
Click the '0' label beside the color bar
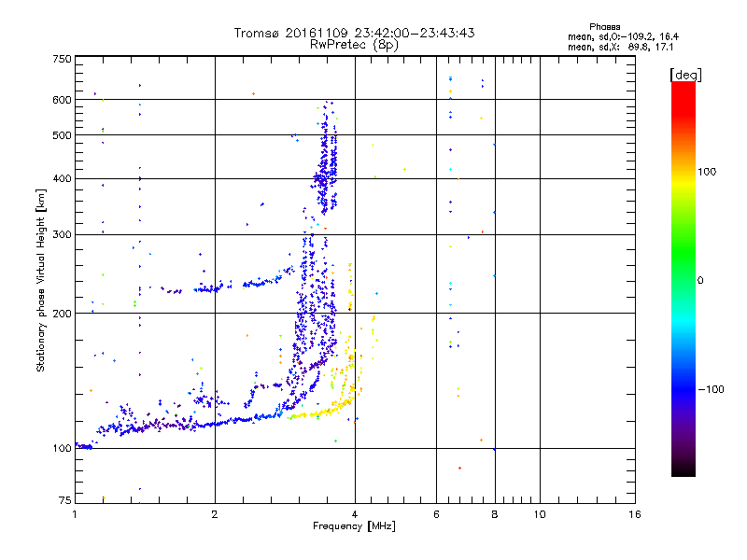pyautogui.click(x=700, y=280)
